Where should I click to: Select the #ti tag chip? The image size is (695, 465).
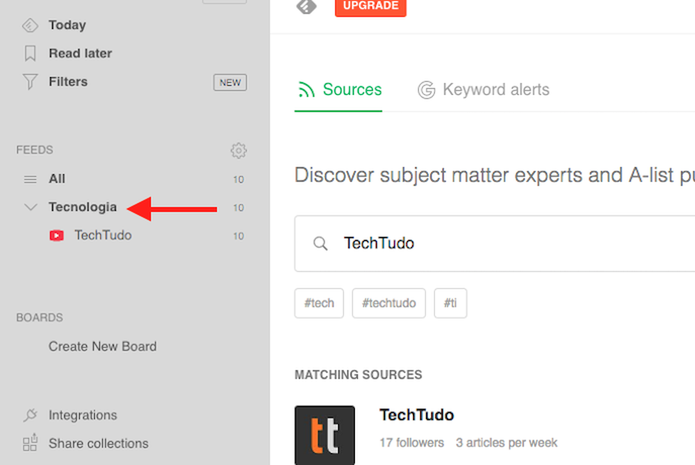click(450, 303)
